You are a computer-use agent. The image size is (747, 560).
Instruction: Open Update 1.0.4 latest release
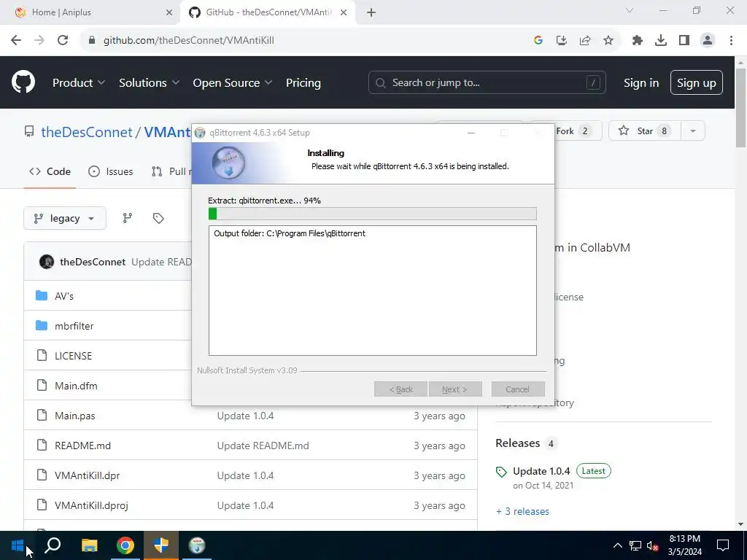[541, 471]
